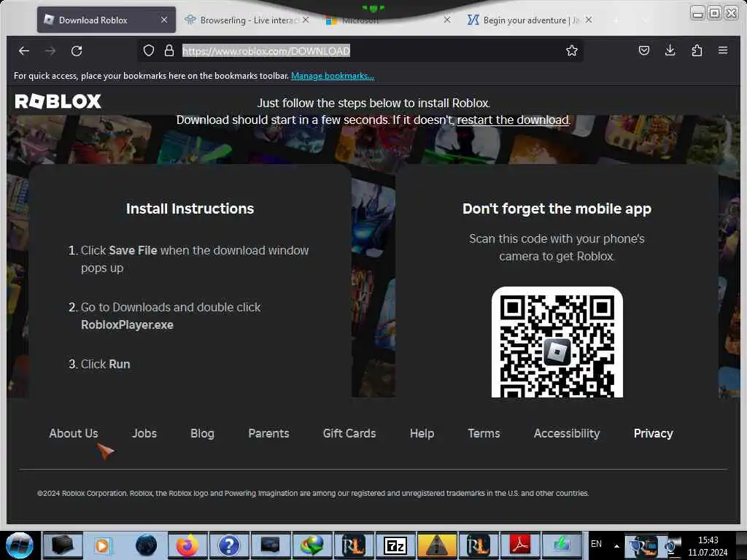Open the Terms footer link
This screenshot has height=560, width=747.
pyautogui.click(x=484, y=433)
